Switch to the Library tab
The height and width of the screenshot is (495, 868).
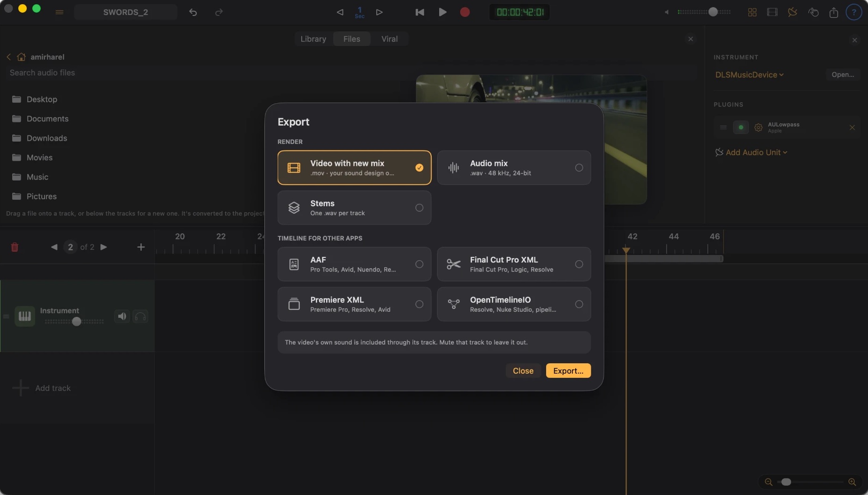point(313,39)
